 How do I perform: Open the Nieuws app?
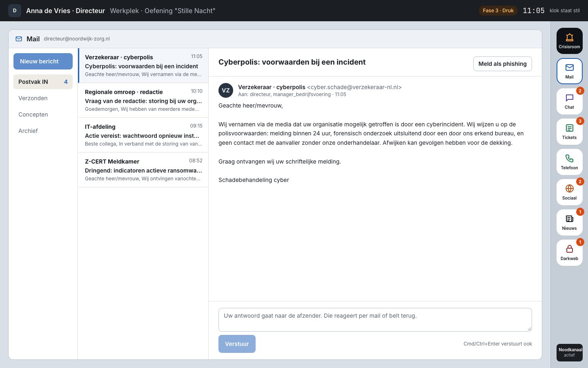pyautogui.click(x=569, y=222)
